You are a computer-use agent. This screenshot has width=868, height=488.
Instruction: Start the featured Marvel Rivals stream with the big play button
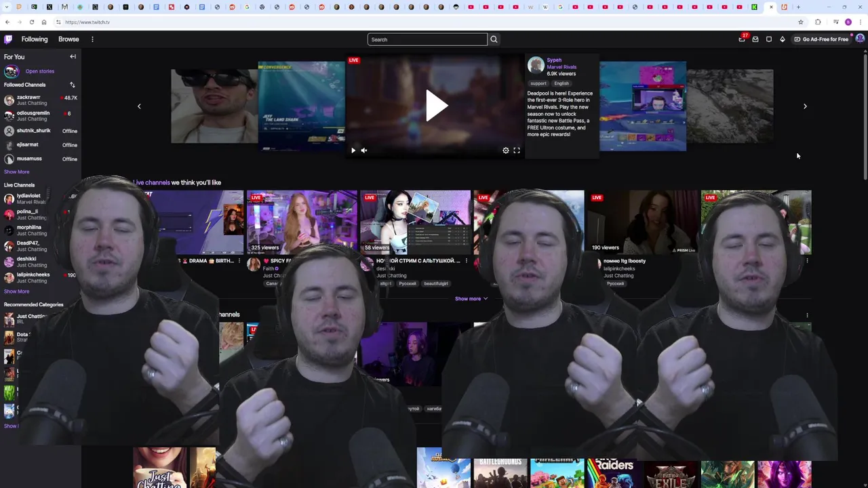[436, 106]
